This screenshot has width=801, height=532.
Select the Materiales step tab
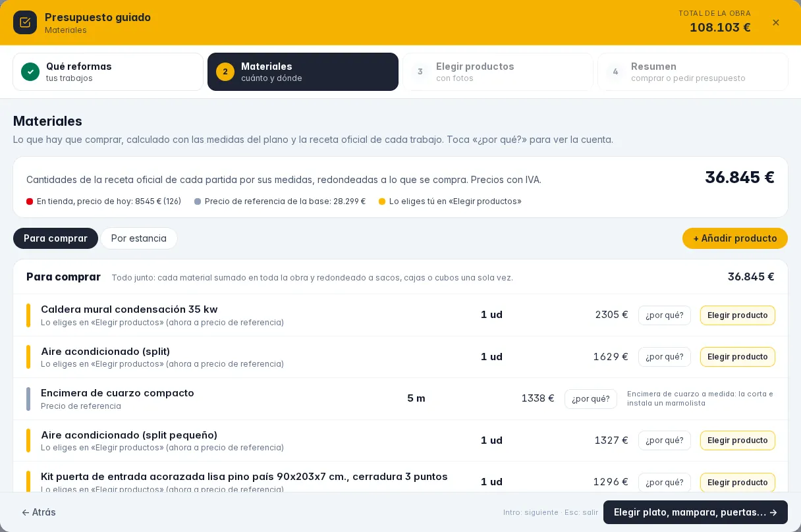(303, 72)
